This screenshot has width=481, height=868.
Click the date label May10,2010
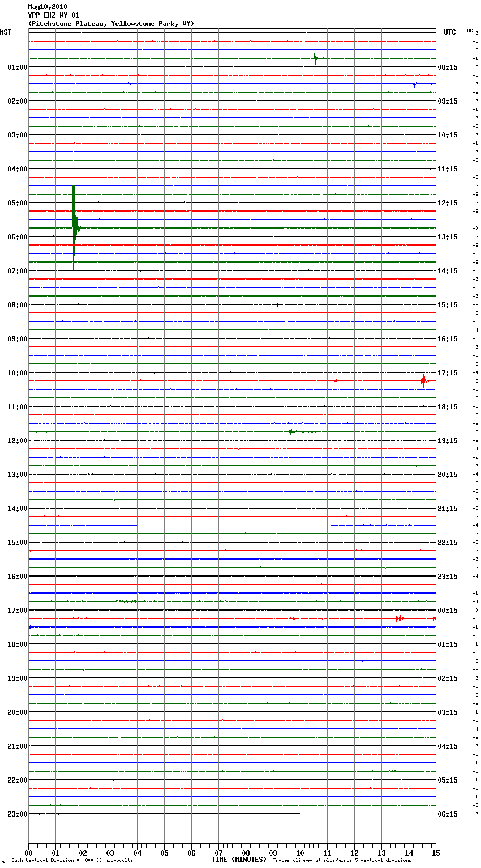48,7
